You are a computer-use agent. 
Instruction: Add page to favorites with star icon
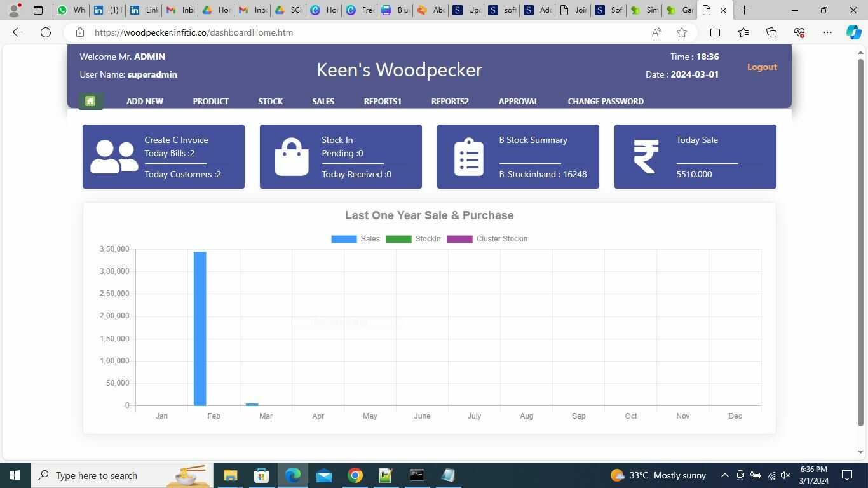pos(682,32)
